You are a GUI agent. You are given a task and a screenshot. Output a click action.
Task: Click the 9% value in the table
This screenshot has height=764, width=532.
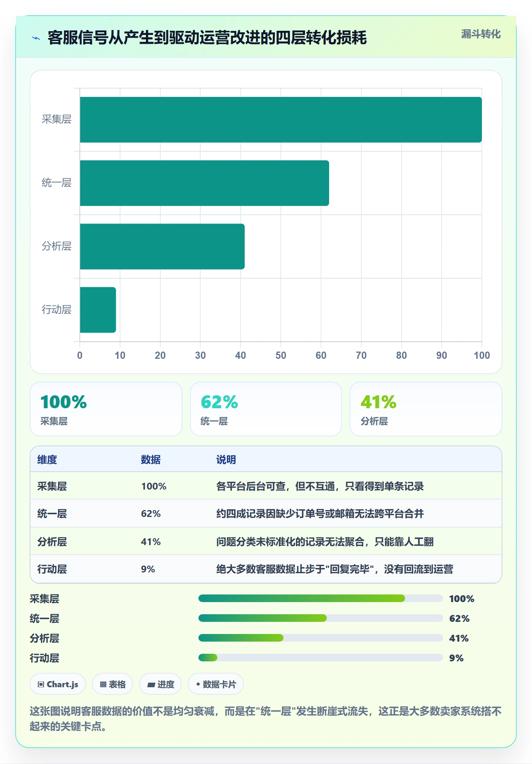tap(148, 569)
